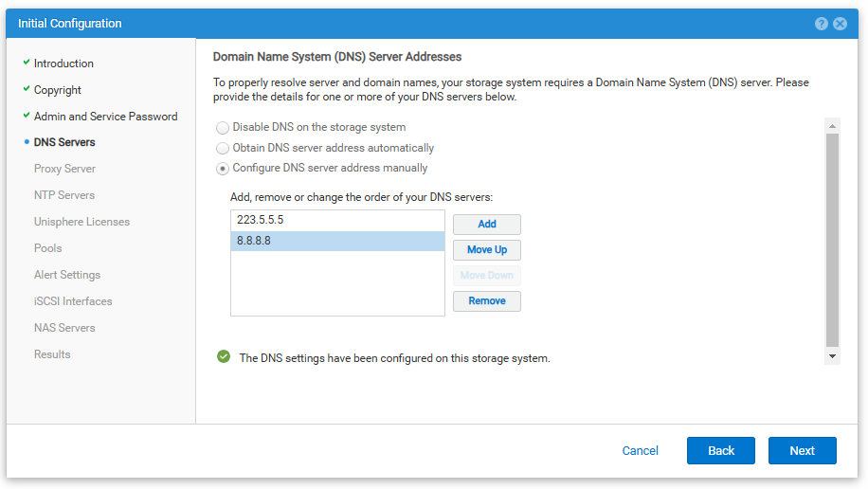The height and width of the screenshot is (489, 868).
Task: Open the help question mark icon
Action: (821, 24)
